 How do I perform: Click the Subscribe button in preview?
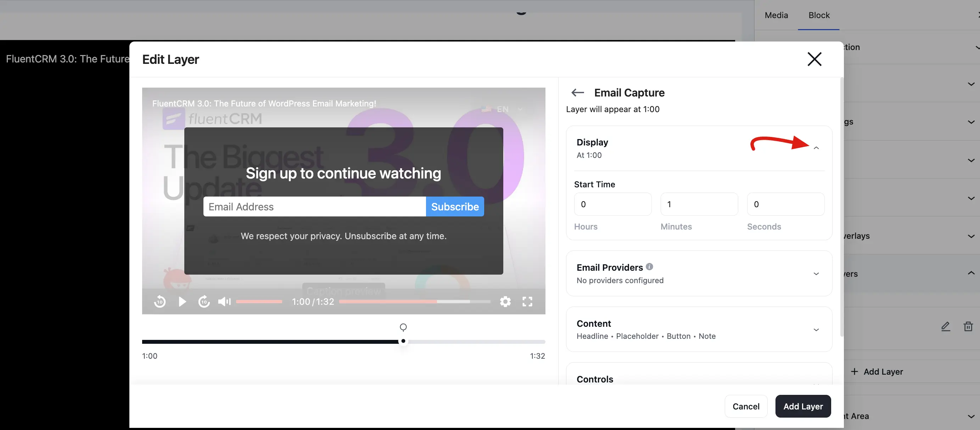click(455, 207)
